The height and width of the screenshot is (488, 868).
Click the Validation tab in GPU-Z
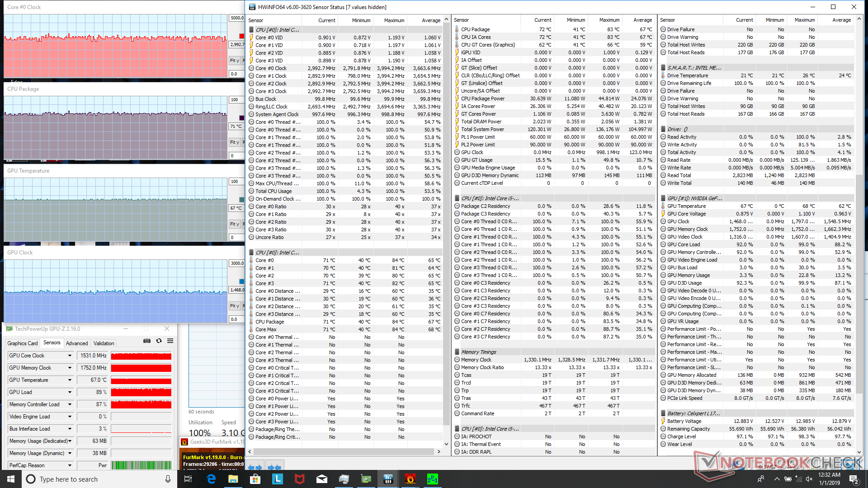coord(104,343)
